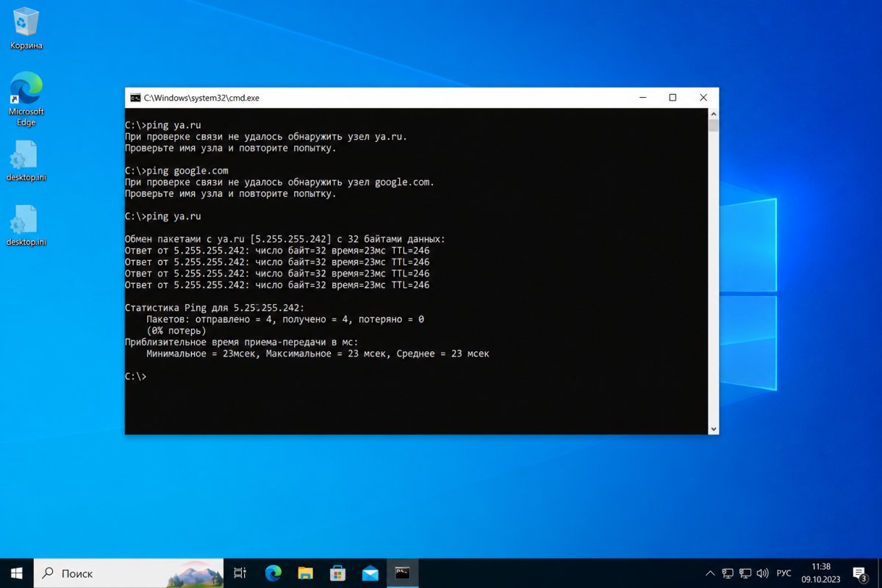The height and width of the screenshot is (588, 882).
Task: Open the Корзина recycle bin icon
Action: tap(26, 29)
